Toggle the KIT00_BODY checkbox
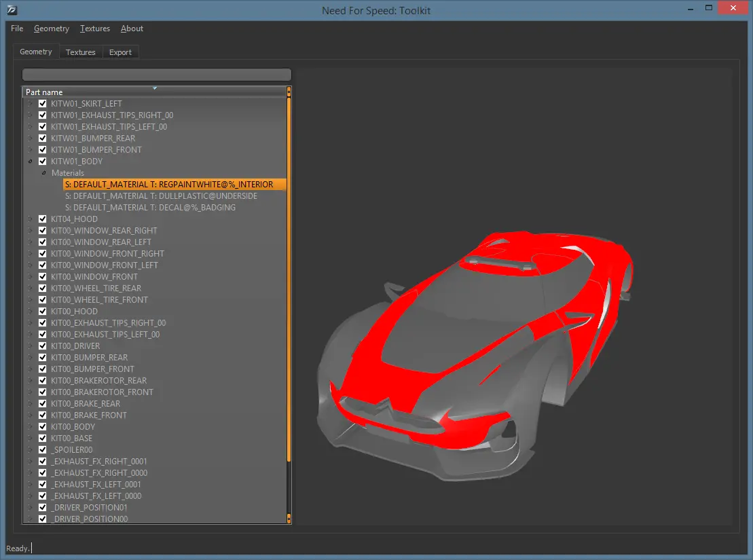 (x=42, y=426)
